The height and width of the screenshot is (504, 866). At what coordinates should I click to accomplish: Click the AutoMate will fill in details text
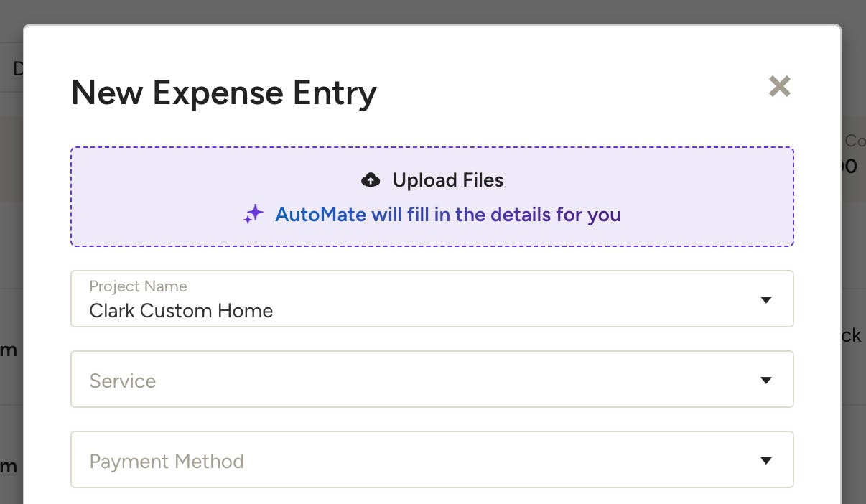(x=448, y=214)
